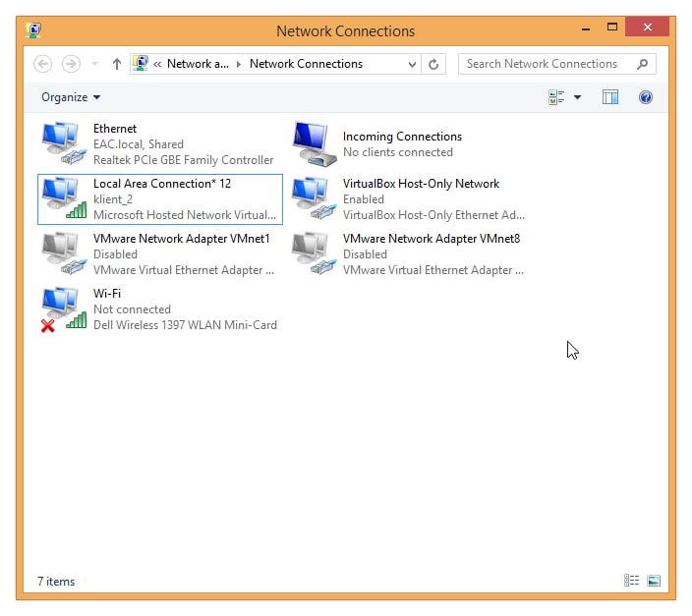The width and height of the screenshot is (692, 616).
Task: Minimize the Network Connections window
Action: pos(586,28)
